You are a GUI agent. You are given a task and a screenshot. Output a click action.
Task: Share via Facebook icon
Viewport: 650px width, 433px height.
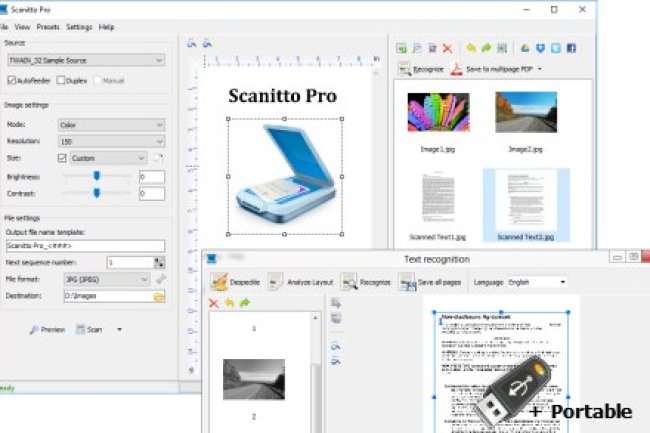[571, 48]
